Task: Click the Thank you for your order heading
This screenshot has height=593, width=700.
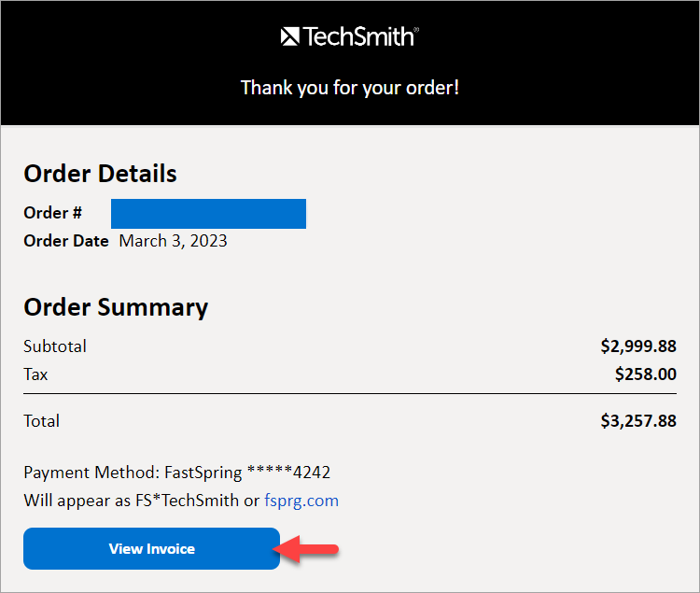Action: tap(350, 88)
